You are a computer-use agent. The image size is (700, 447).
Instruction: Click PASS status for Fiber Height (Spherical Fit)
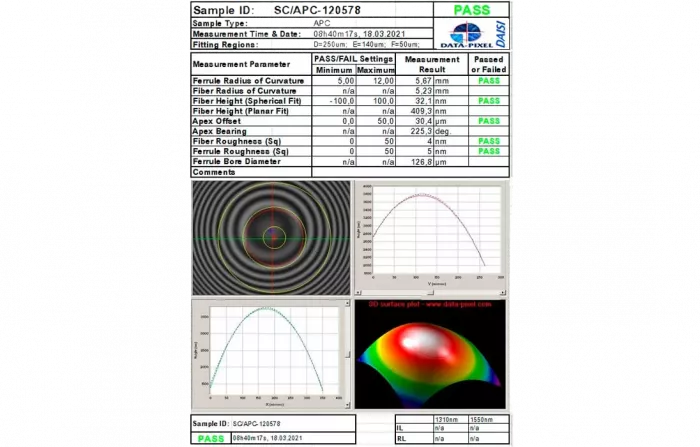click(489, 101)
